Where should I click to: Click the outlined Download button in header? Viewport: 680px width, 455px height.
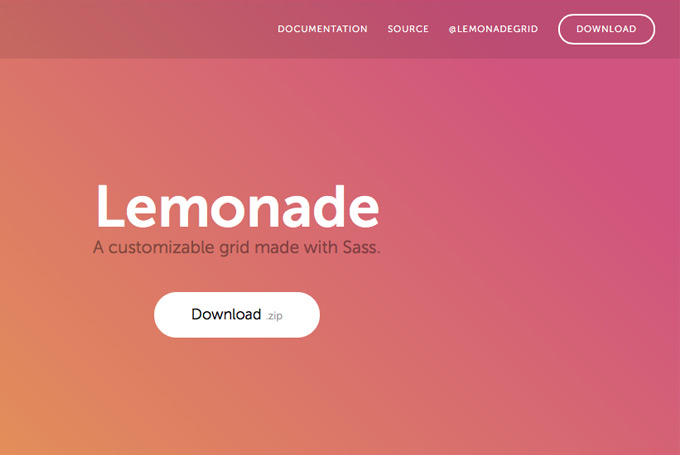click(x=606, y=29)
